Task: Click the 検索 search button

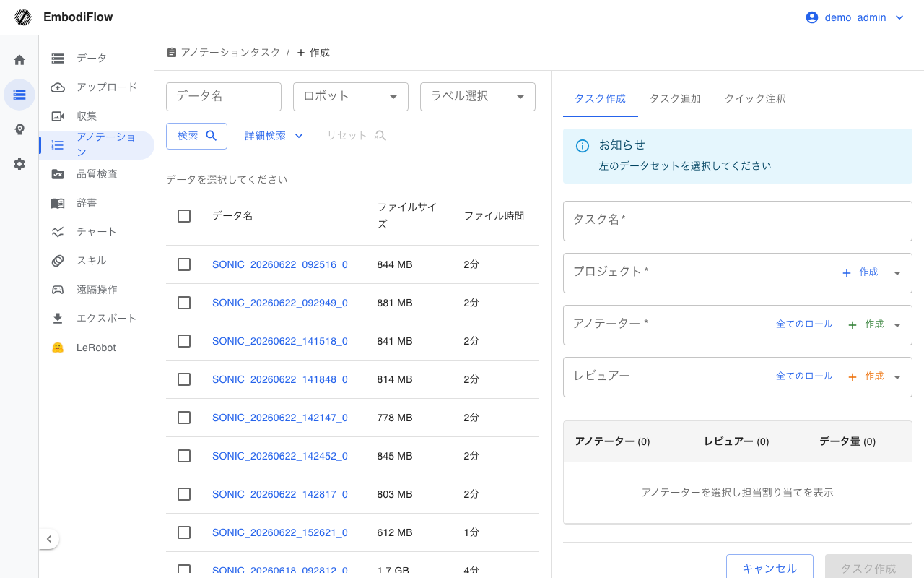Action: point(196,136)
